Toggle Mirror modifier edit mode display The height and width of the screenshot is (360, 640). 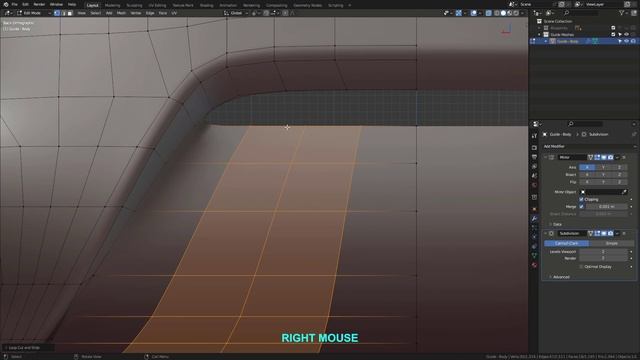[597, 157]
